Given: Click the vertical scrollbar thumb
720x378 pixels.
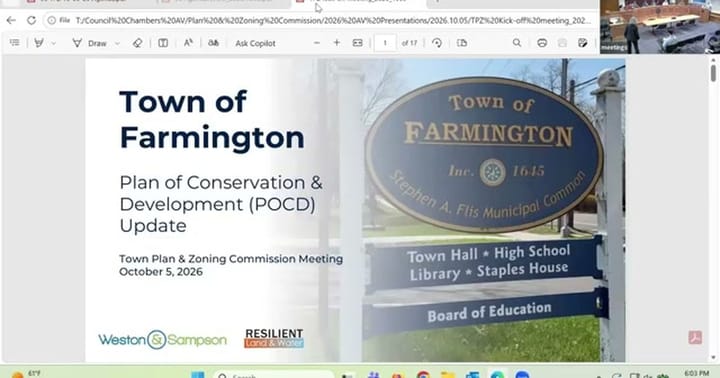Looking at the screenshot, I should coord(713,73).
